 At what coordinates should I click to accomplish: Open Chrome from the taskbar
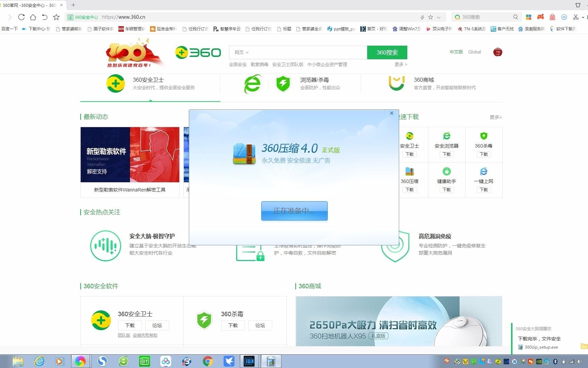tap(208, 361)
